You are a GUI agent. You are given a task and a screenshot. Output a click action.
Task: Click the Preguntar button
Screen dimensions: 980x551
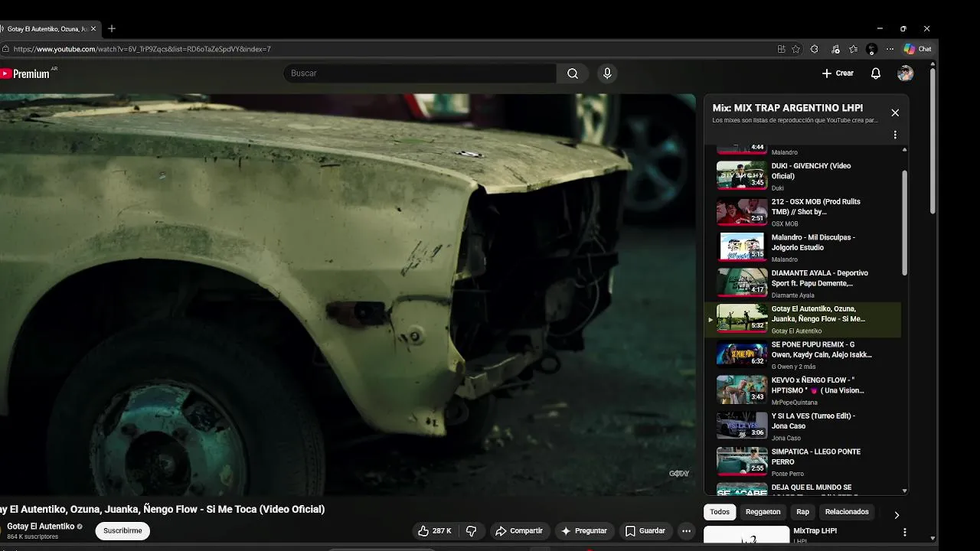pyautogui.click(x=583, y=531)
